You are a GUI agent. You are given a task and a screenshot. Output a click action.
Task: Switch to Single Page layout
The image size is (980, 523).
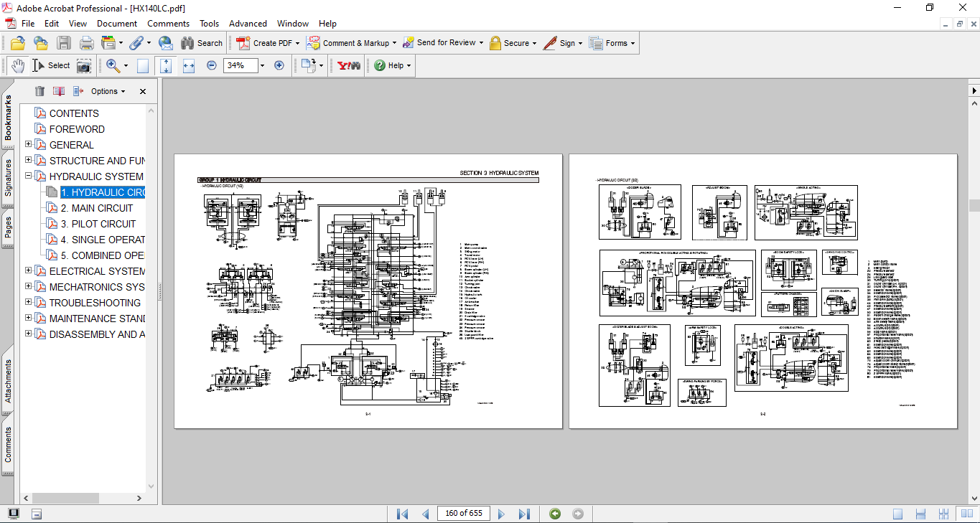point(897,514)
